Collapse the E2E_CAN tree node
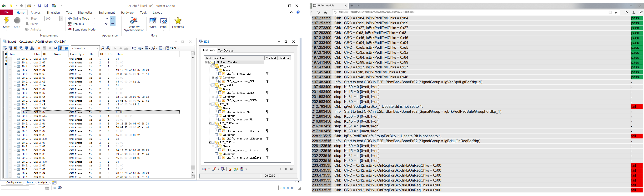Image resolution: width=644 pixels, height=196 pixels. tap(210, 66)
